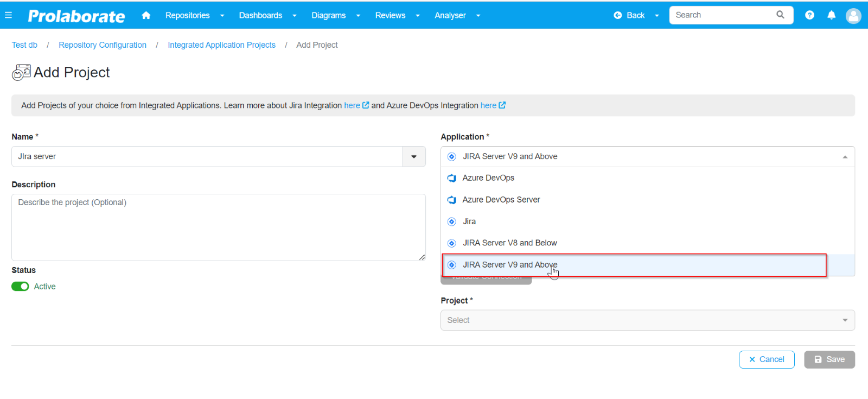The image size is (868, 399).
Task: Open the help question mark icon
Action: click(x=809, y=15)
